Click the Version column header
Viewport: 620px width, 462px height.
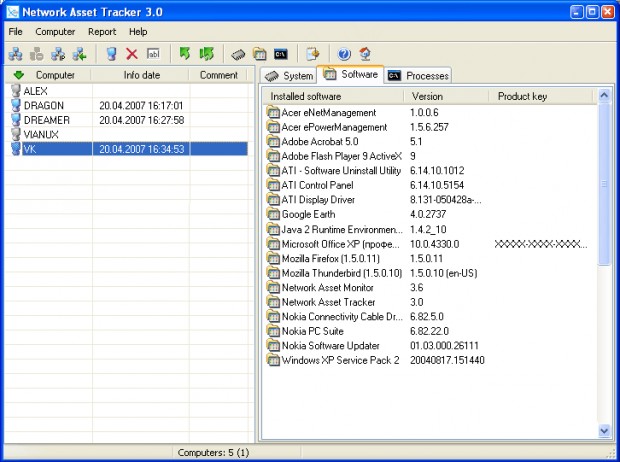click(446, 97)
